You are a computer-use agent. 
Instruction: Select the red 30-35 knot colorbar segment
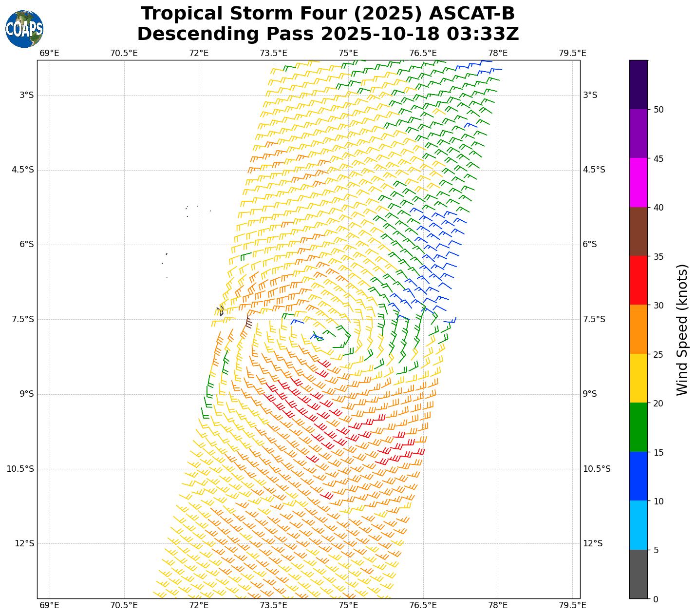pos(638,280)
